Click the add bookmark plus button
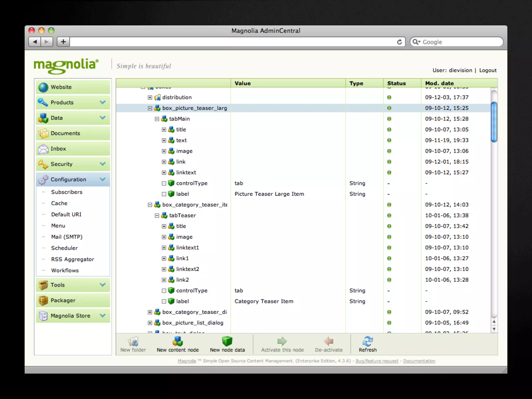 [x=63, y=42]
